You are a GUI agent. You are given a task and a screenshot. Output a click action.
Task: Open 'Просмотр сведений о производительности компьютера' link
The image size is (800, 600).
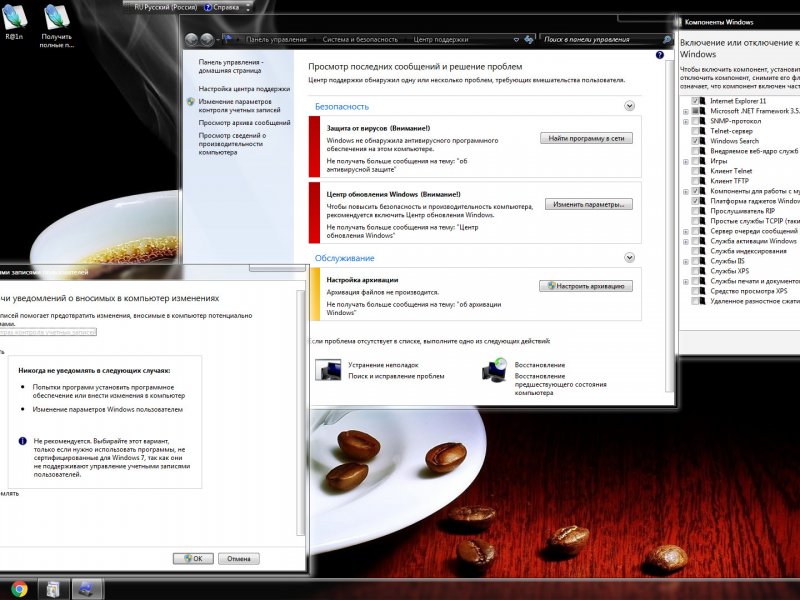click(x=232, y=144)
